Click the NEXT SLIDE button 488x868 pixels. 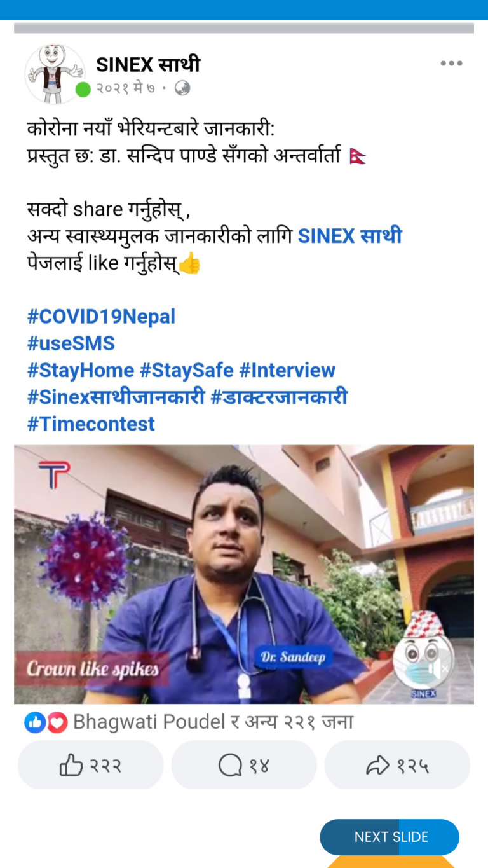point(390,837)
